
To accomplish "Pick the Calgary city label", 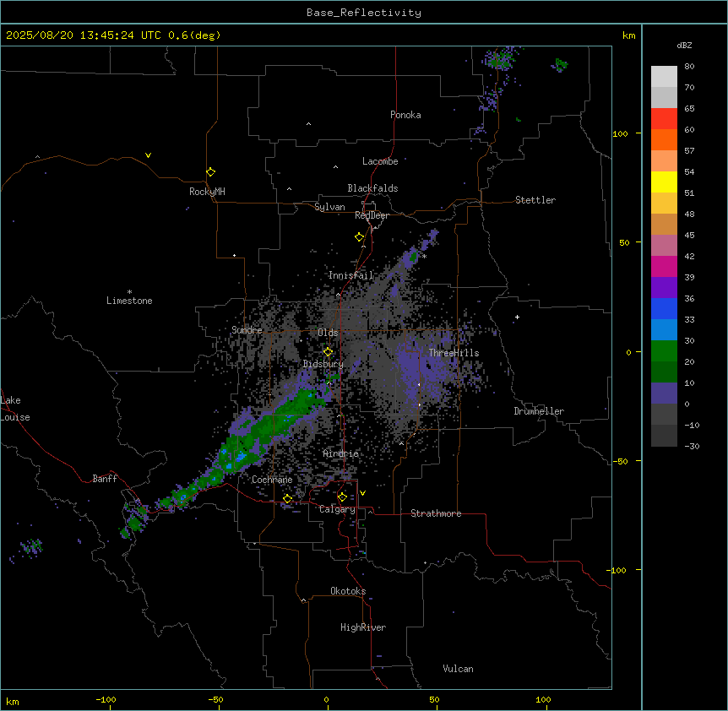I will point(337,509).
